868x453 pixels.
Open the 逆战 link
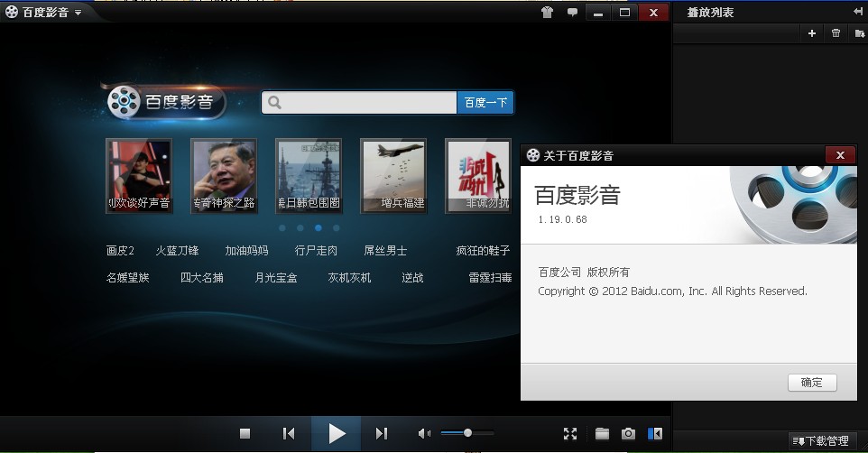[412, 277]
